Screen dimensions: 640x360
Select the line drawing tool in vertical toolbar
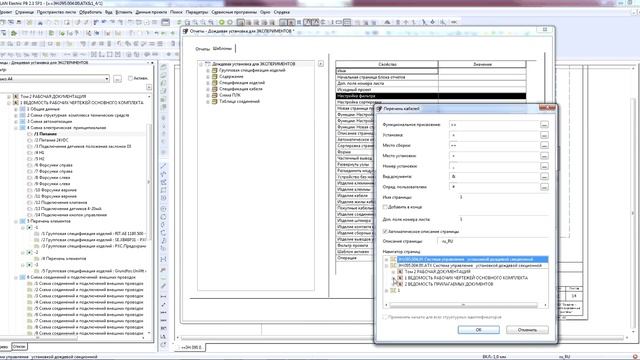point(164,165)
